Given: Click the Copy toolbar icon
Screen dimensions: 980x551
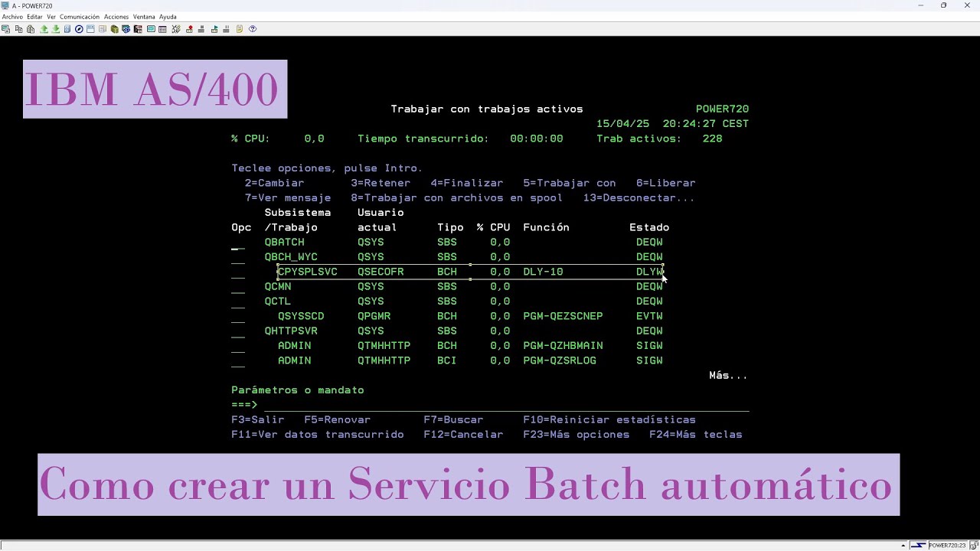Looking at the screenshot, I should click(19, 29).
